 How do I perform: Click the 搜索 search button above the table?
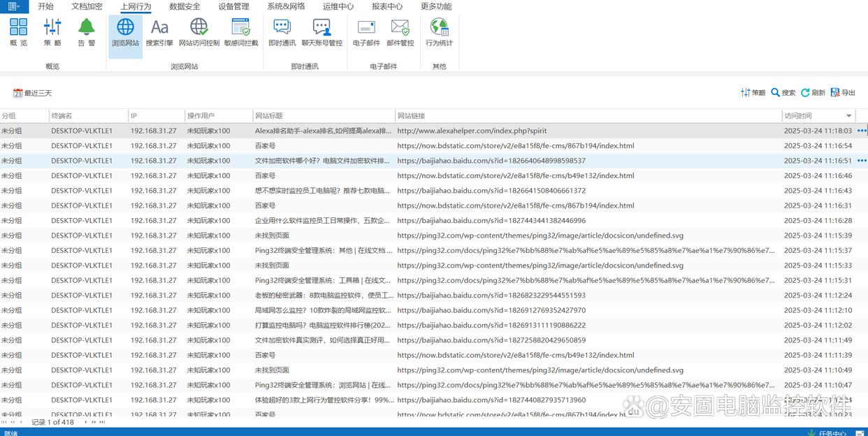pos(783,93)
